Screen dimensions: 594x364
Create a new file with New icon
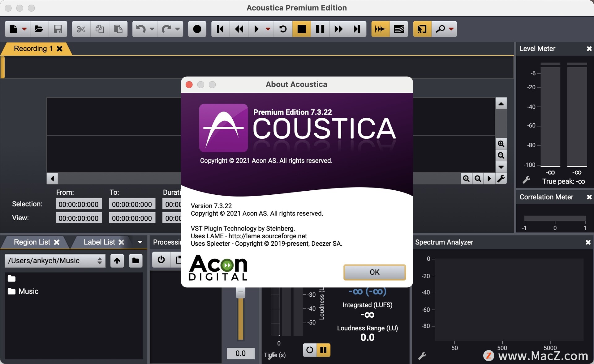point(13,29)
